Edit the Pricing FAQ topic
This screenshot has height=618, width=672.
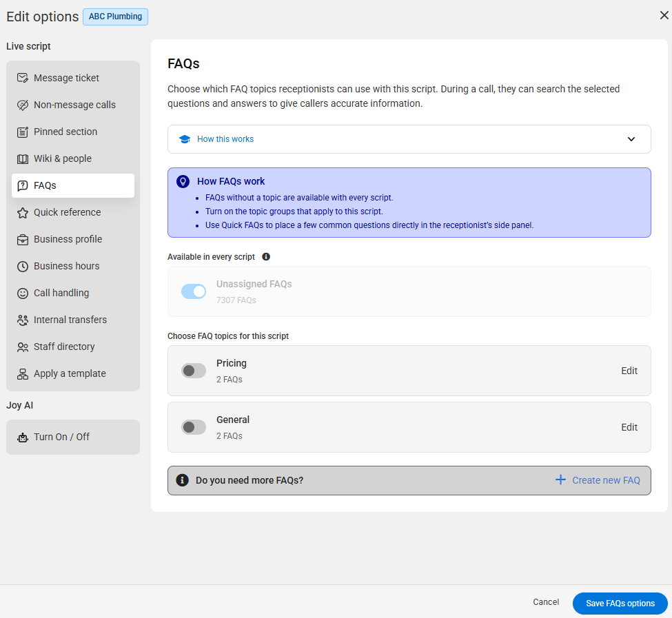629,371
